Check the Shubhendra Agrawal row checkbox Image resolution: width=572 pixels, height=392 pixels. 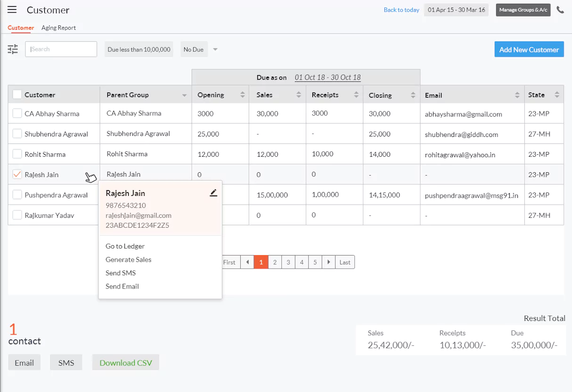tap(17, 134)
